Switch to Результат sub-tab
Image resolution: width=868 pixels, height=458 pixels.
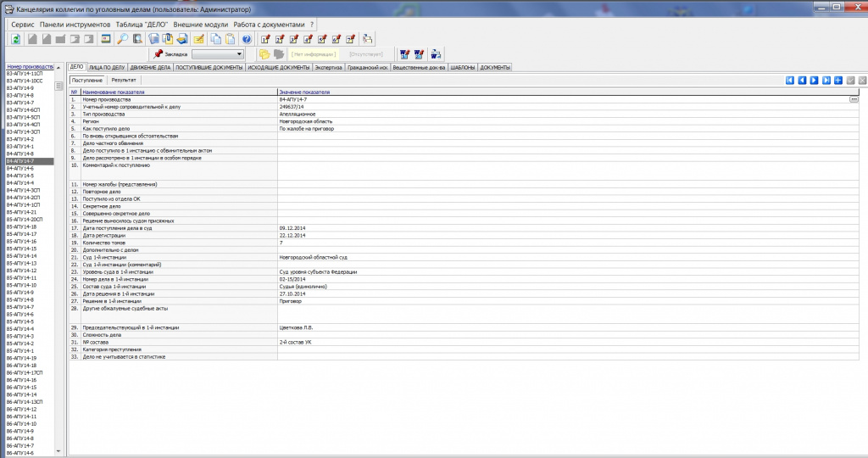[x=124, y=81]
